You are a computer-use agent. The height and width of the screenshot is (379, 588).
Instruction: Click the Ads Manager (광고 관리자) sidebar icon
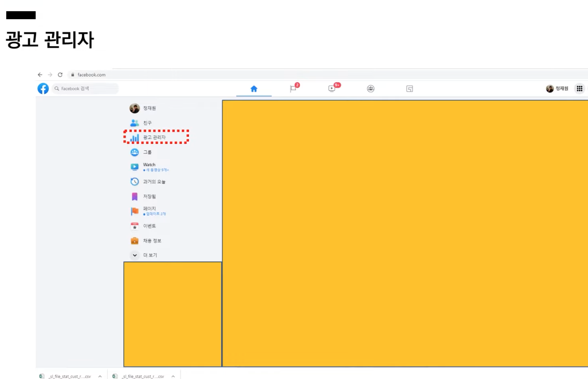click(x=134, y=138)
